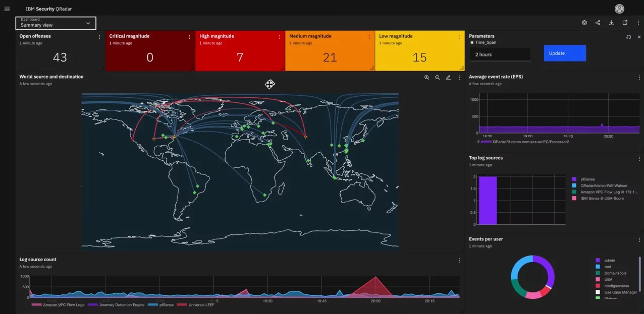The image size is (644, 314).
Task: Toggle QRadar73 Processor2 legend in event rate chart
Action: pos(525,142)
